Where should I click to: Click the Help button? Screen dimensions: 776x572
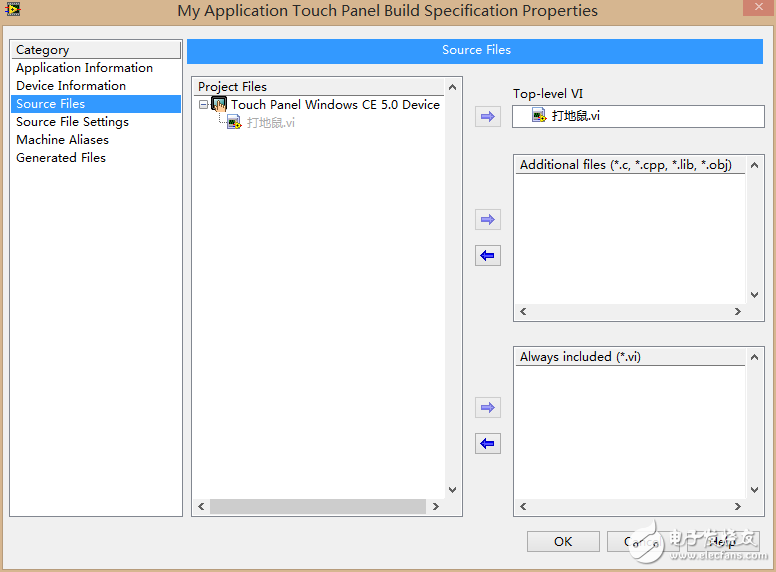point(723,541)
